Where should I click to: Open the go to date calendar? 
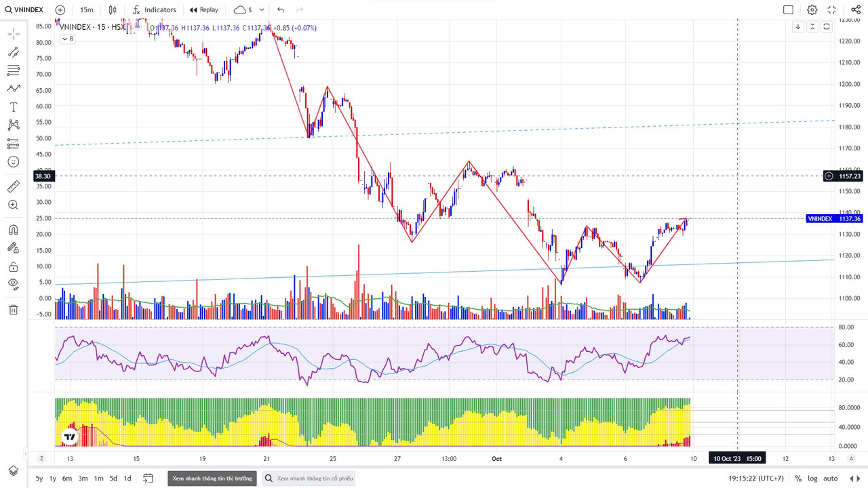pyautogui.click(x=149, y=479)
